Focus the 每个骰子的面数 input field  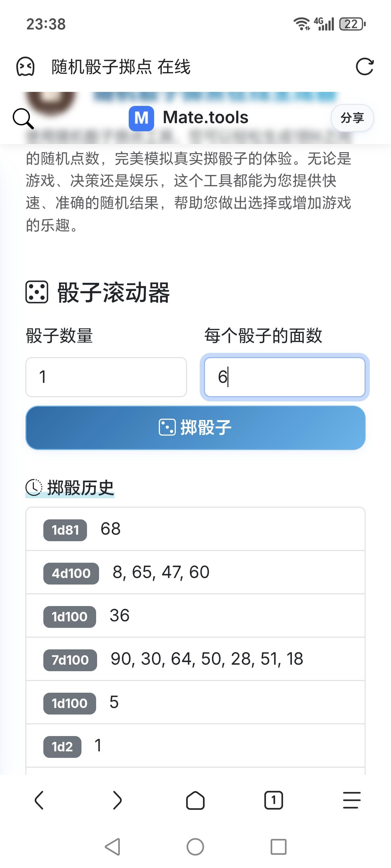pos(284,377)
